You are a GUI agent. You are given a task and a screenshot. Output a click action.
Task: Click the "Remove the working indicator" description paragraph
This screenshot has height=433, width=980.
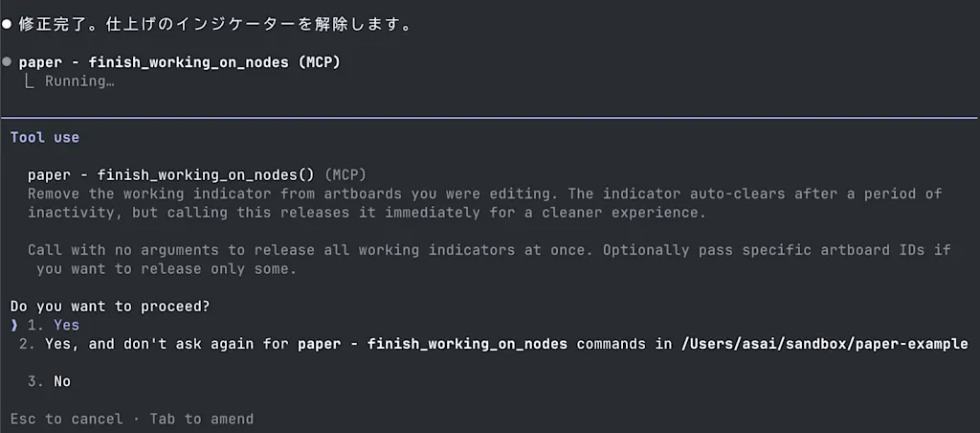click(484, 203)
